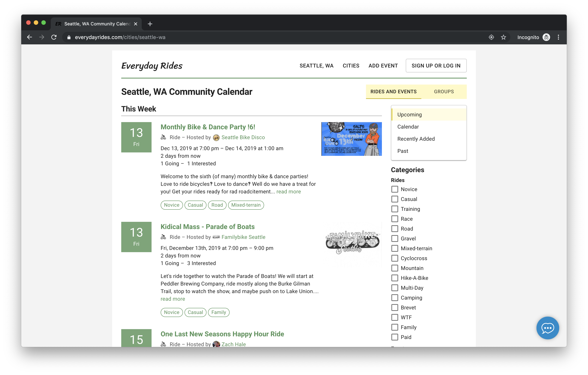
Task: Switch to the GROUPS tab
Action: [x=444, y=91]
